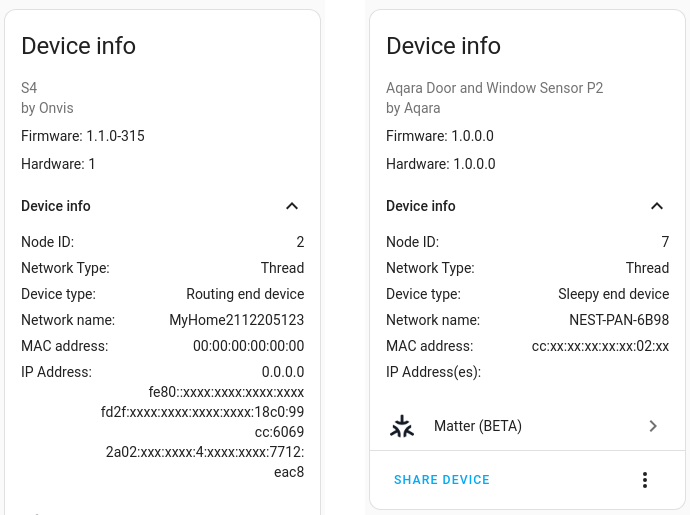Select the Aqara Door and Window Sensor P2 name
Image resolution: width=690 pixels, height=515 pixels.
[x=494, y=88]
